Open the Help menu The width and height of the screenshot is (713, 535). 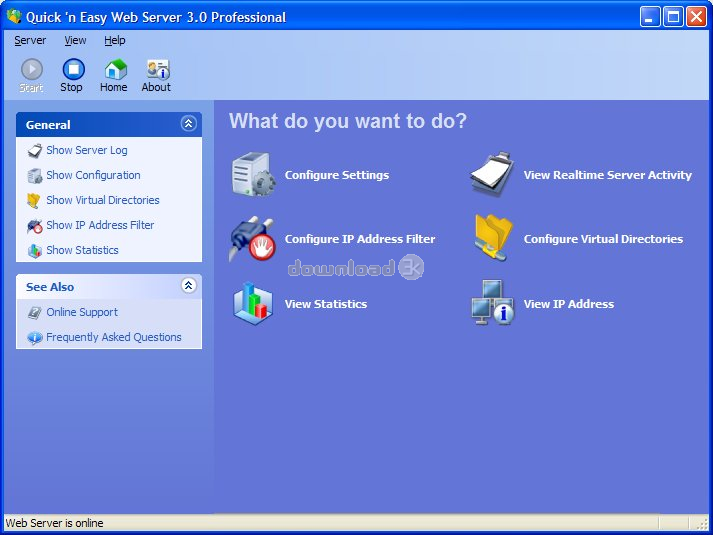[x=115, y=40]
